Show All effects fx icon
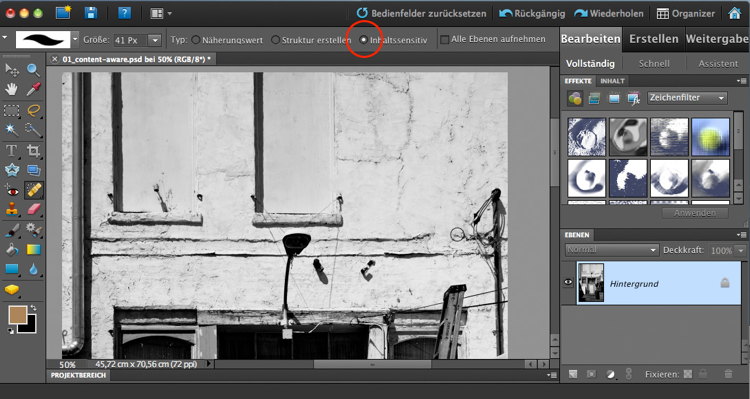The height and width of the screenshot is (399, 750). (633, 99)
